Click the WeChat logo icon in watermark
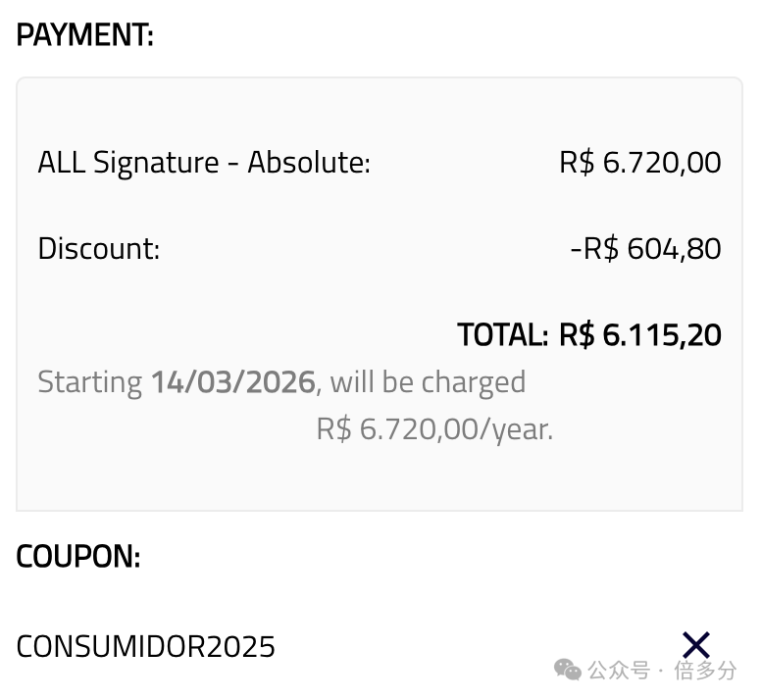The height and width of the screenshot is (700, 761). click(x=568, y=670)
